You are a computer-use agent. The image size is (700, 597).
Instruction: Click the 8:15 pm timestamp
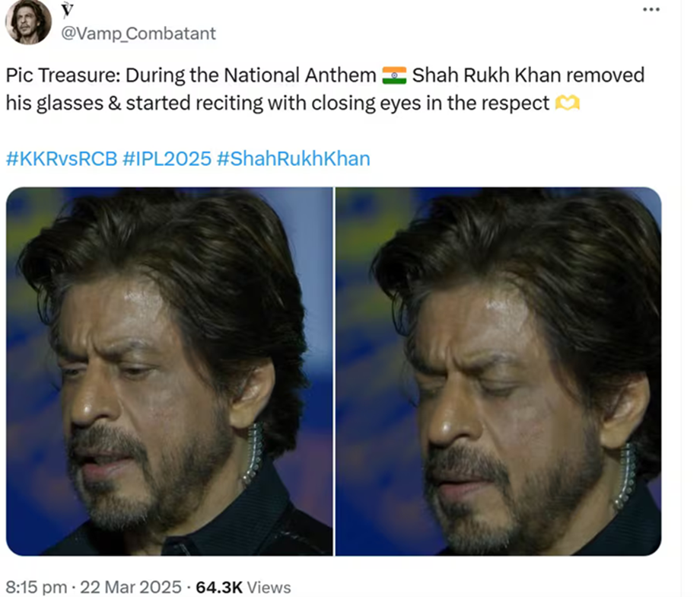click(x=32, y=587)
